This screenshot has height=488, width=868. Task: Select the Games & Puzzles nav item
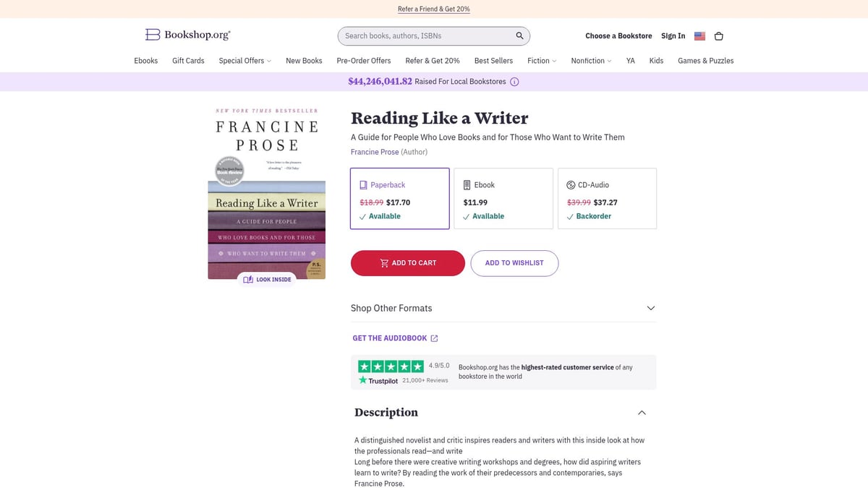[705, 61]
